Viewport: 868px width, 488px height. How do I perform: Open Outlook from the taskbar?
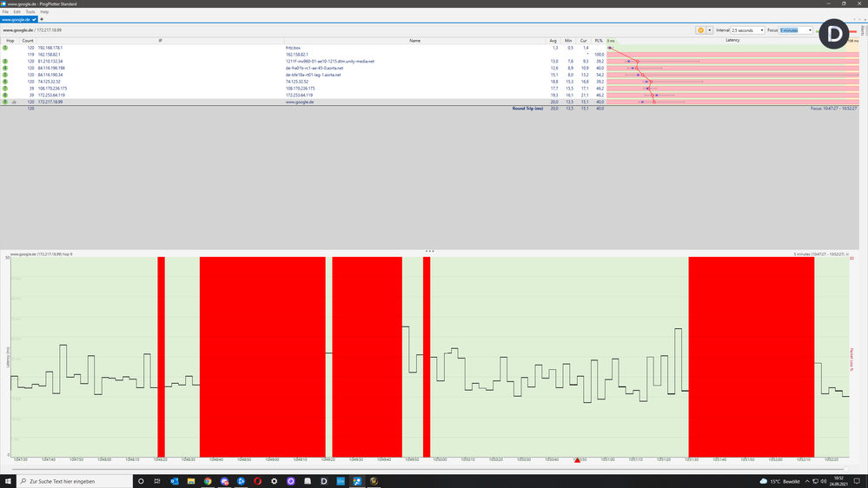(x=175, y=481)
